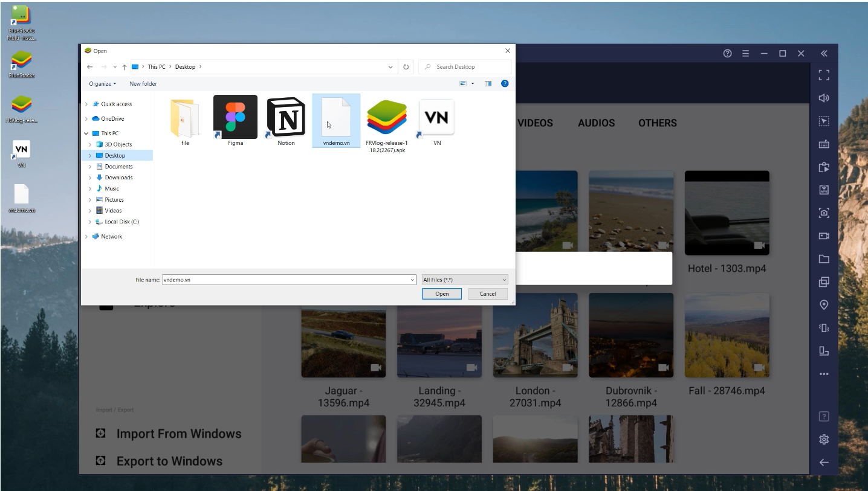The height and width of the screenshot is (491, 868).
Task: Toggle the preview pane in Open dialog
Action: point(488,83)
